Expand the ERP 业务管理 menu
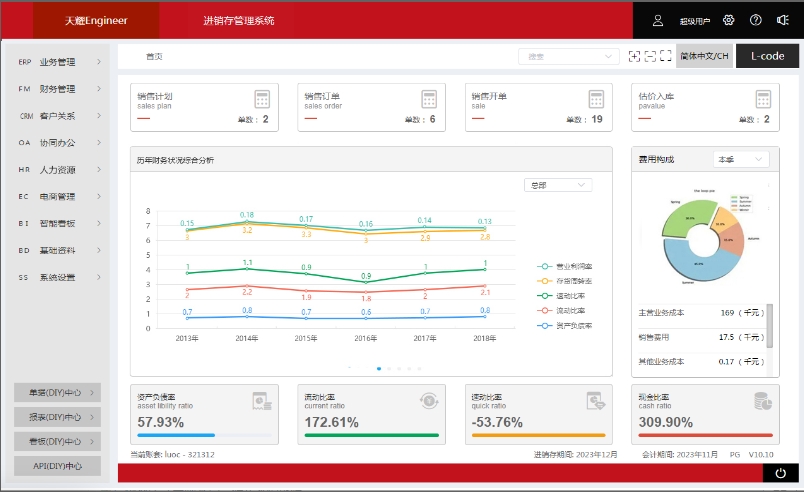 pyautogui.click(x=58, y=62)
